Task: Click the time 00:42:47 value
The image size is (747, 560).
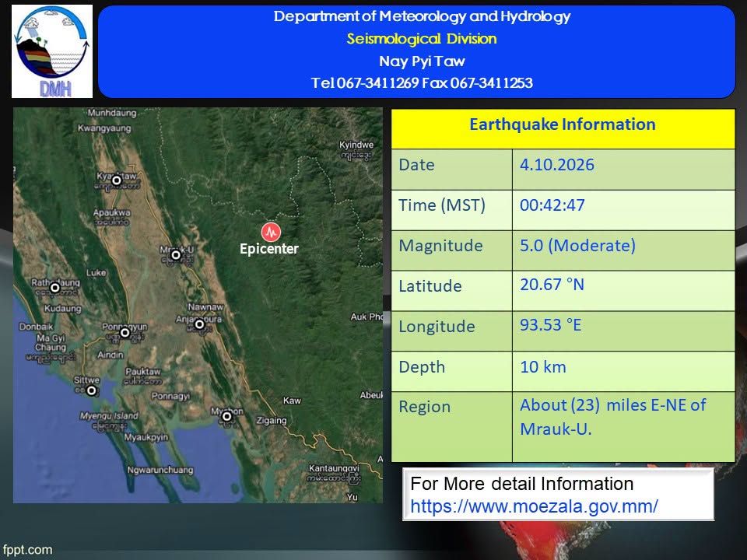Action: tap(552, 205)
